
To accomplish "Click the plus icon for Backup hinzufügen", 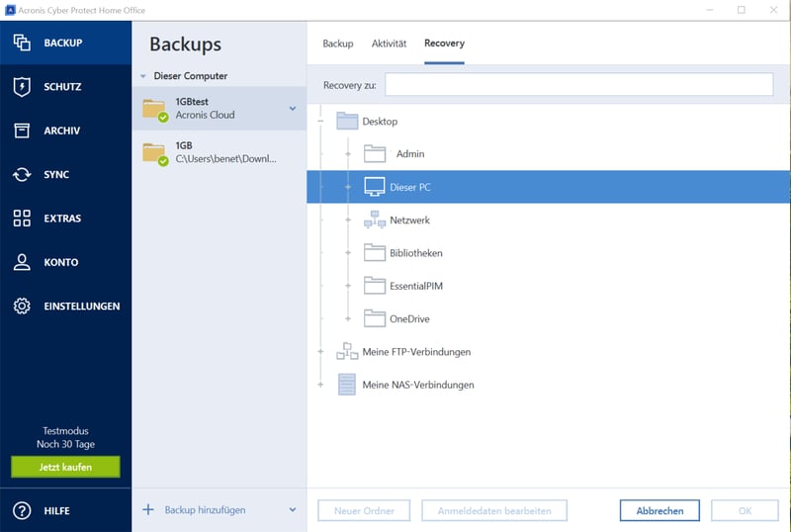I will pyautogui.click(x=148, y=510).
